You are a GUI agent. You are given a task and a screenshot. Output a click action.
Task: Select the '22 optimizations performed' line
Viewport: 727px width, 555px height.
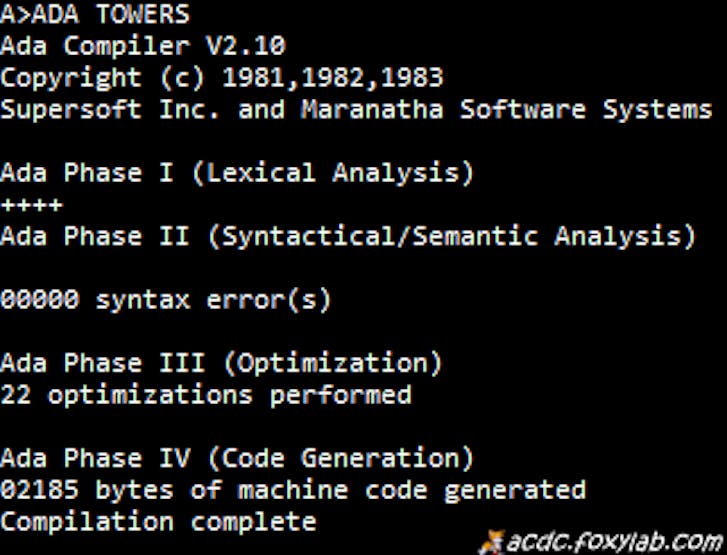(206, 394)
